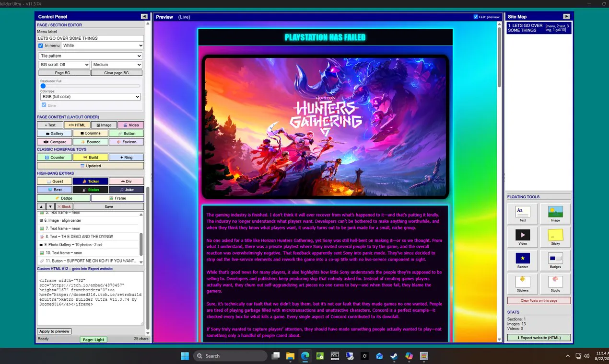Viewport: 609px width, 364px height.
Task: Collapse the Control Panel with its arrow button
Action: click(x=144, y=16)
